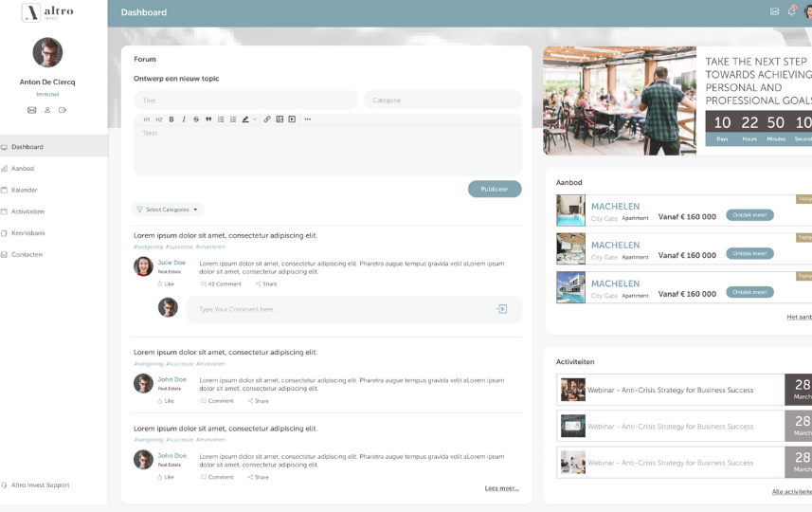The width and height of the screenshot is (812, 512).
Task: Like Julie Doe's post
Action: (x=166, y=284)
